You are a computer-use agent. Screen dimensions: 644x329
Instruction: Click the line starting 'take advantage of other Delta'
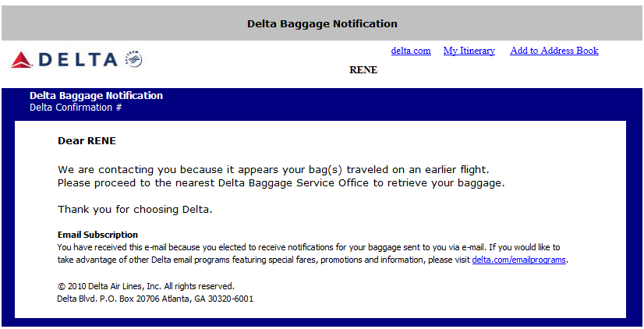(x=264, y=260)
